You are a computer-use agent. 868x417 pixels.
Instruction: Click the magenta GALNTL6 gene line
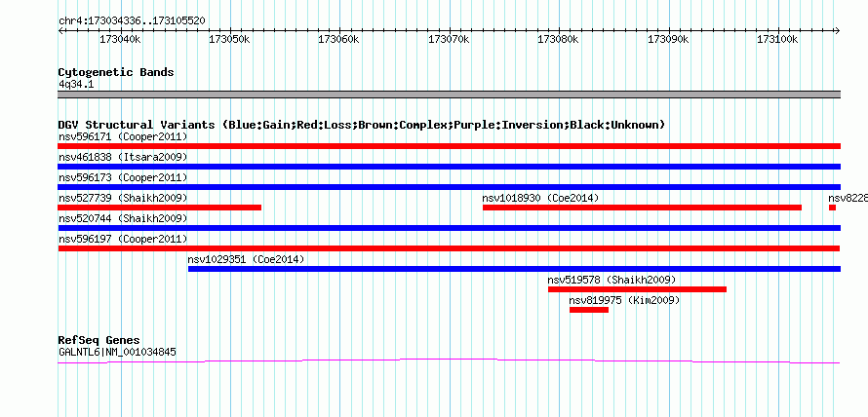(x=450, y=361)
